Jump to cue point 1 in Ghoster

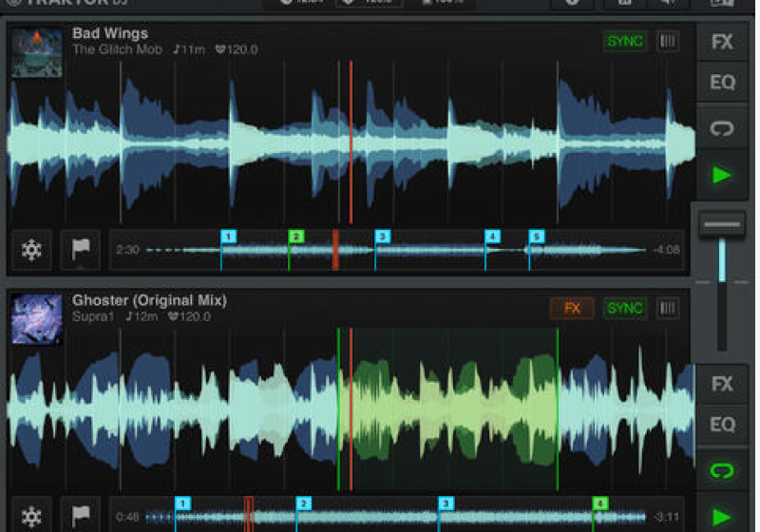click(182, 503)
